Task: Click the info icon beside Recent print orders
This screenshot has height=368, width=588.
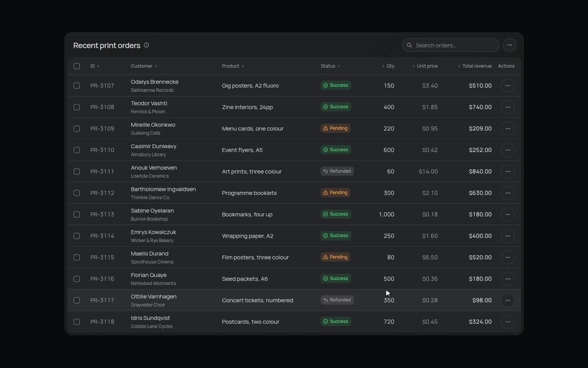Action: coord(146,45)
